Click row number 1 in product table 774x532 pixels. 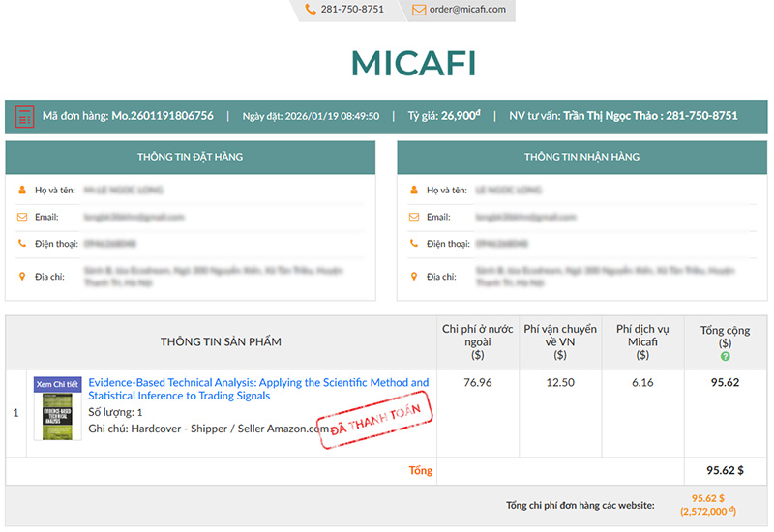click(x=15, y=413)
